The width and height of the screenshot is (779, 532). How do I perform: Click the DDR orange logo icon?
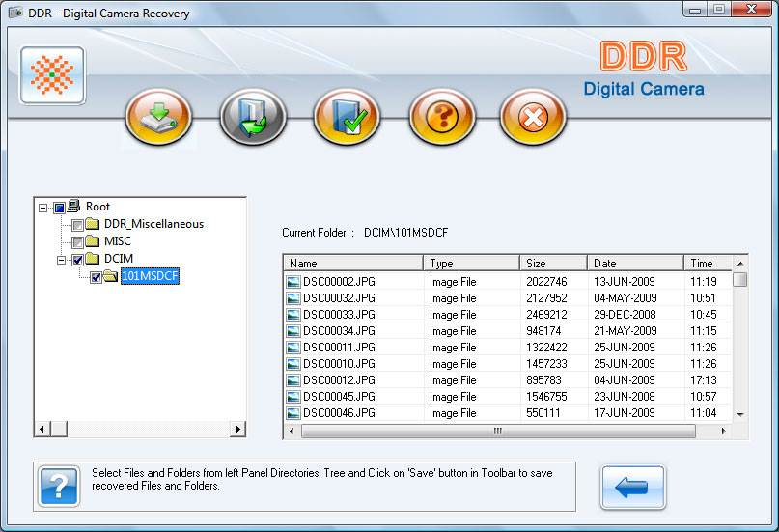point(52,75)
